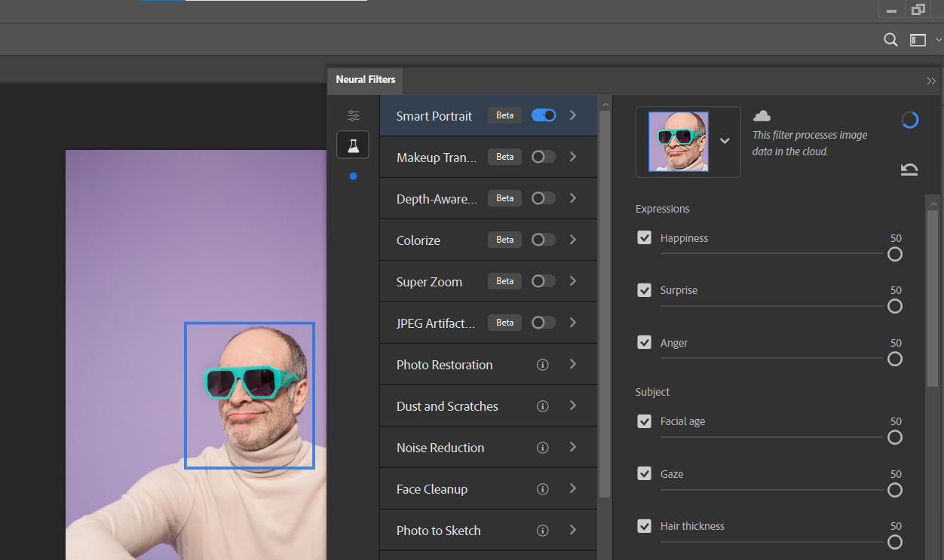Uncheck the Facial age checkbox
Image resolution: width=944 pixels, height=560 pixels.
(645, 421)
